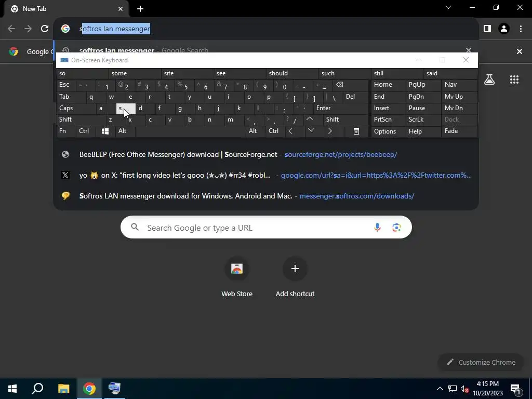Toggle the Fn key on keyboard
This screenshot has height=399, width=532.
tap(66, 131)
